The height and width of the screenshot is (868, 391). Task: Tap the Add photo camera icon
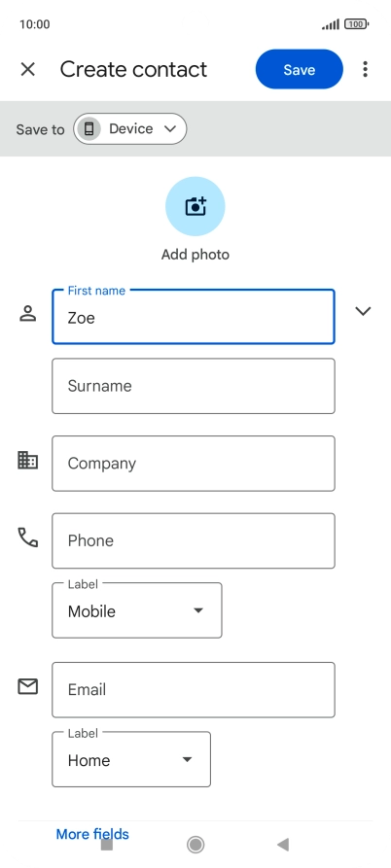click(195, 206)
